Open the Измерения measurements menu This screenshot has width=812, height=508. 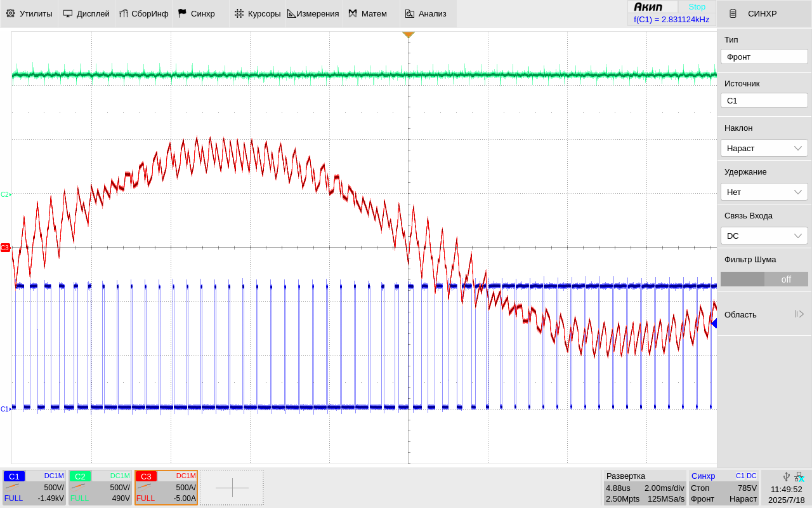click(x=315, y=13)
